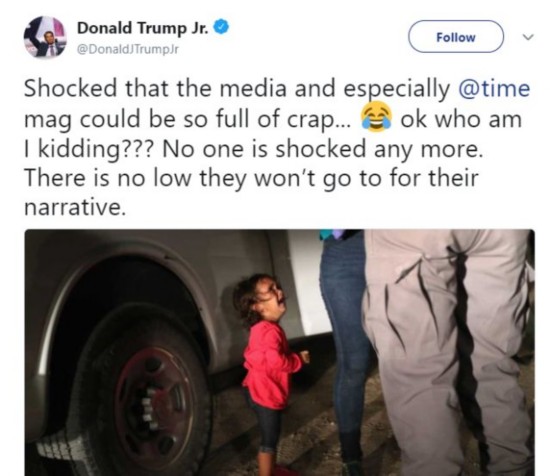Click the Donald Trump Jr. display name
This screenshot has width=550, height=476.
tap(143, 28)
